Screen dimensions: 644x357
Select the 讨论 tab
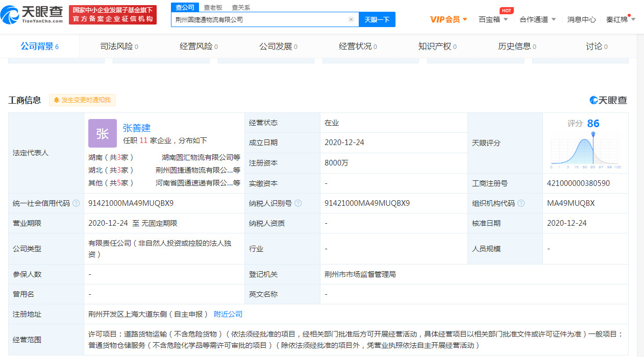click(597, 46)
